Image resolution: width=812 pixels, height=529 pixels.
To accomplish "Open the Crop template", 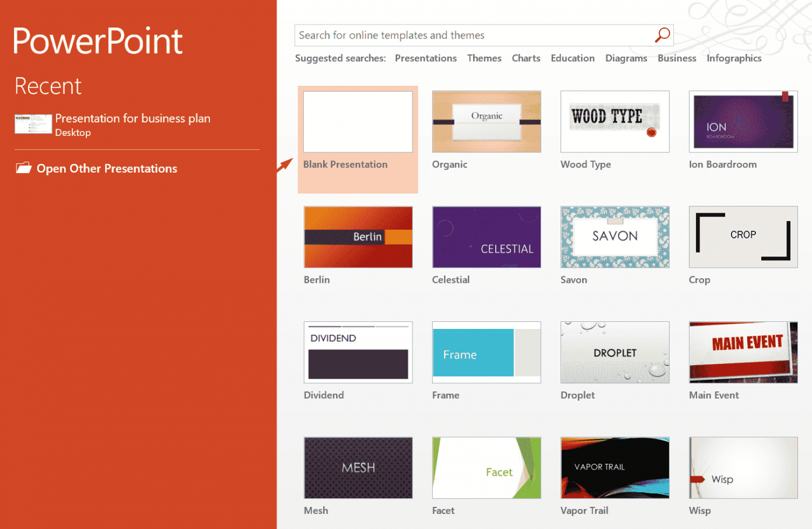I will [743, 237].
